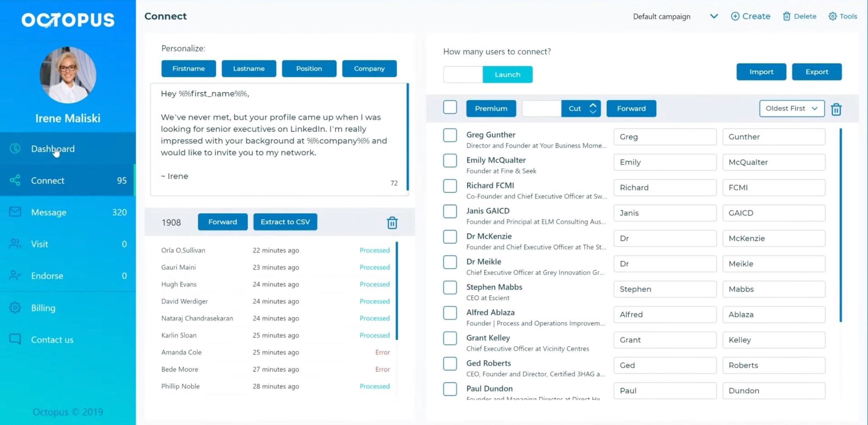This screenshot has width=868, height=425.
Task: Open the Contact us page
Action: 68,339
